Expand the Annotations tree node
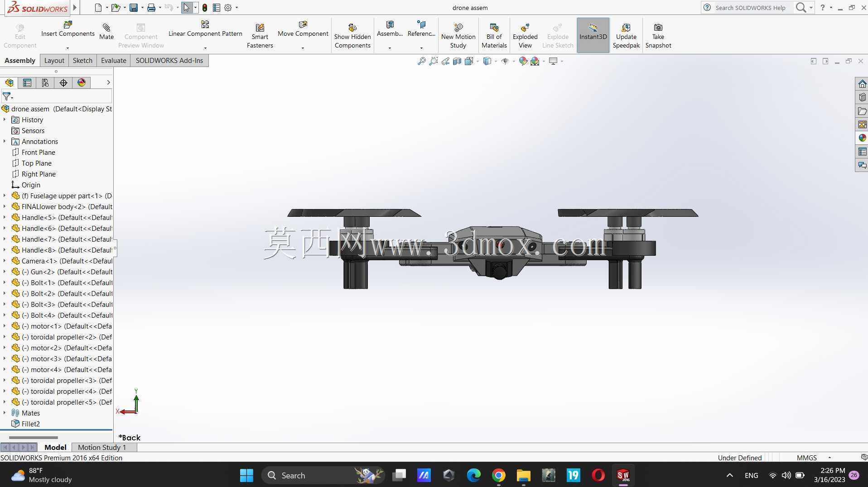868x487 pixels. pyautogui.click(x=5, y=142)
